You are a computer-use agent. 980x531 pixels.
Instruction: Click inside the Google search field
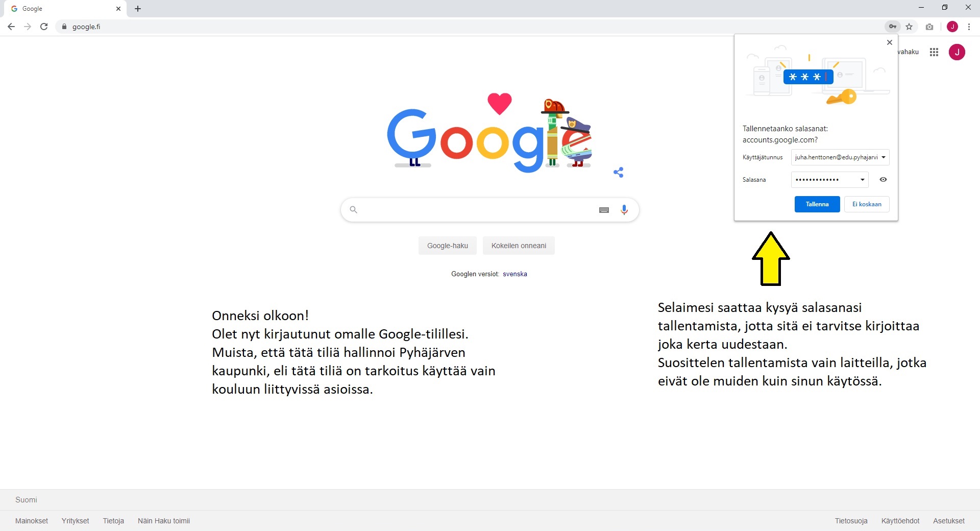point(475,210)
